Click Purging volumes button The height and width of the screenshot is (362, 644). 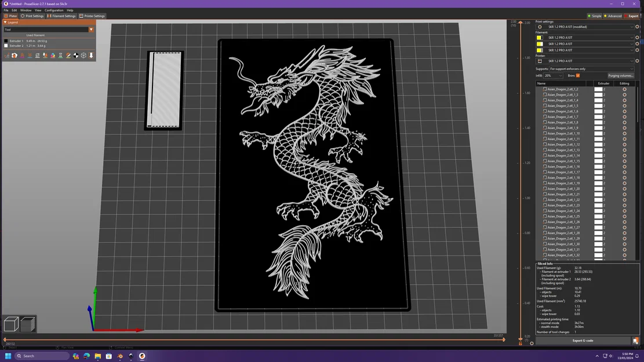(621, 75)
